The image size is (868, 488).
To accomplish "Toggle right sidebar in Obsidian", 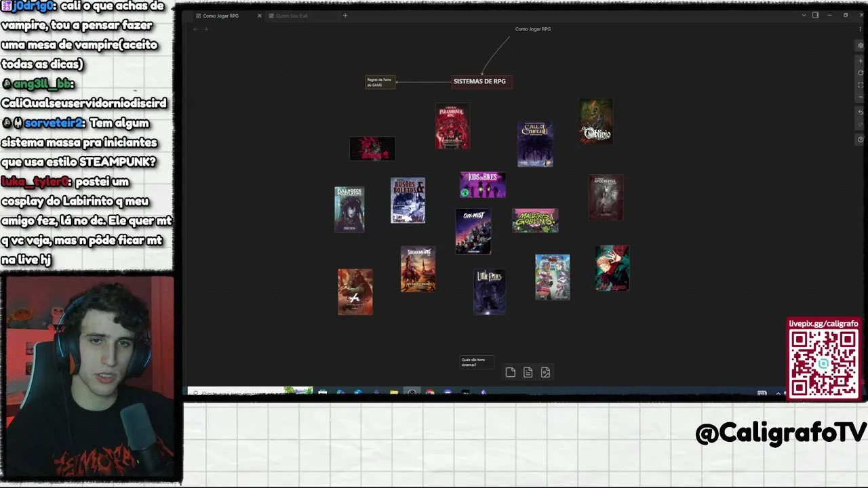I will pyautogui.click(x=815, y=15).
